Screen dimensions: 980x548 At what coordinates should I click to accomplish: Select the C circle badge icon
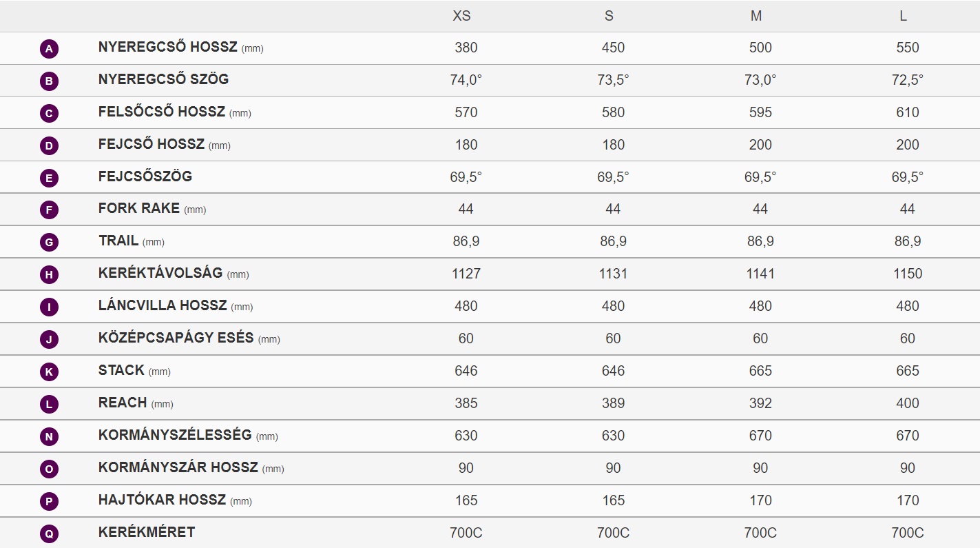(49, 114)
